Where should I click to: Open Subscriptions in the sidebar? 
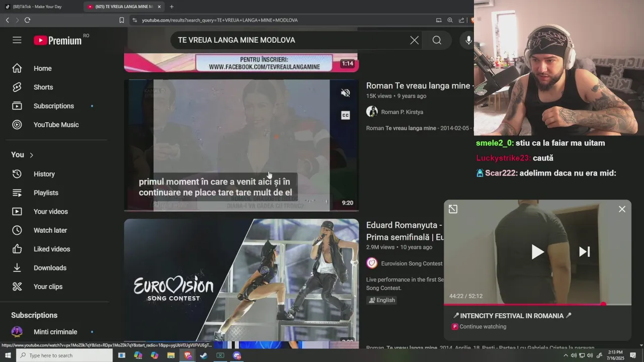pos(53,106)
